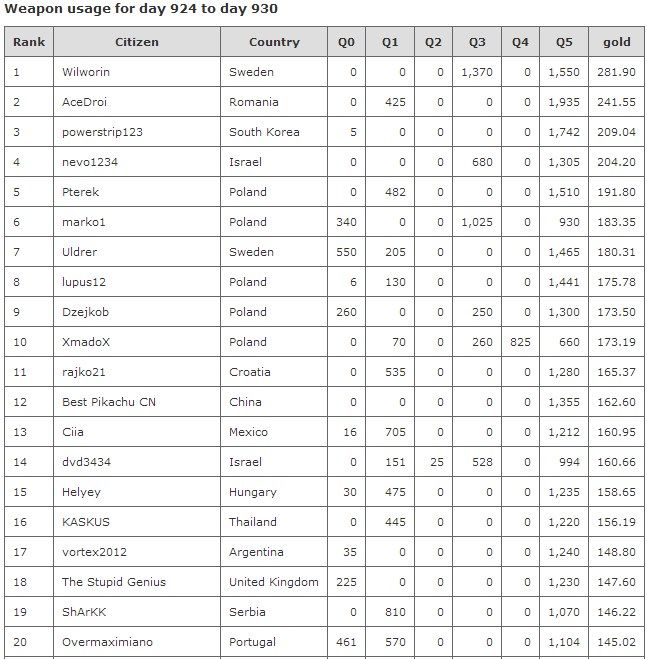Click the Weapon usage table title
The image size is (647, 659).
coord(141,9)
